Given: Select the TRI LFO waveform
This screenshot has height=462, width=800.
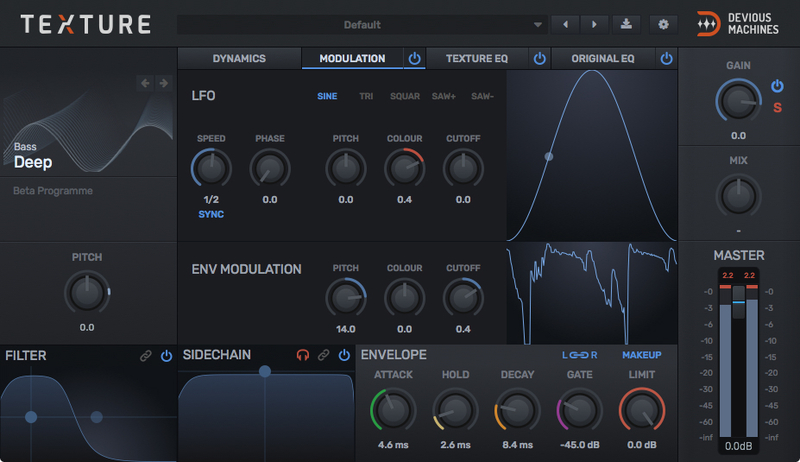Looking at the screenshot, I should click(366, 97).
